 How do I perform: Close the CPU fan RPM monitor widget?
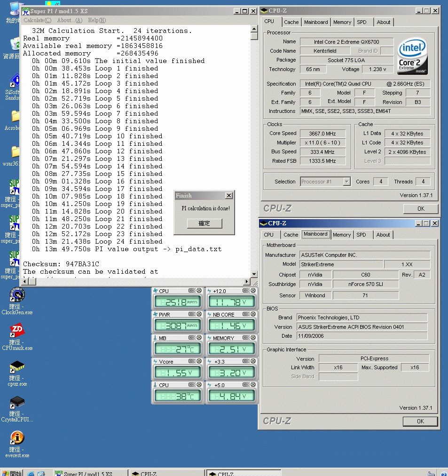pos(199,291)
